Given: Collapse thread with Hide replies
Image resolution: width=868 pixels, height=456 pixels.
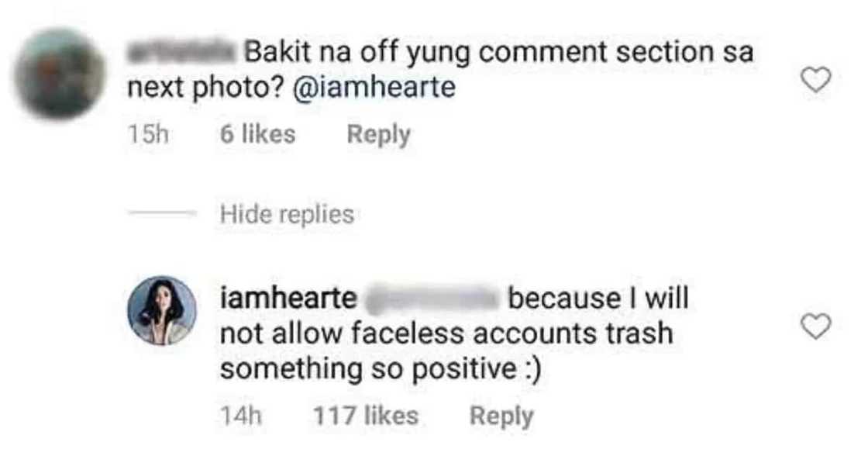Looking at the screenshot, I should (287, 214).
